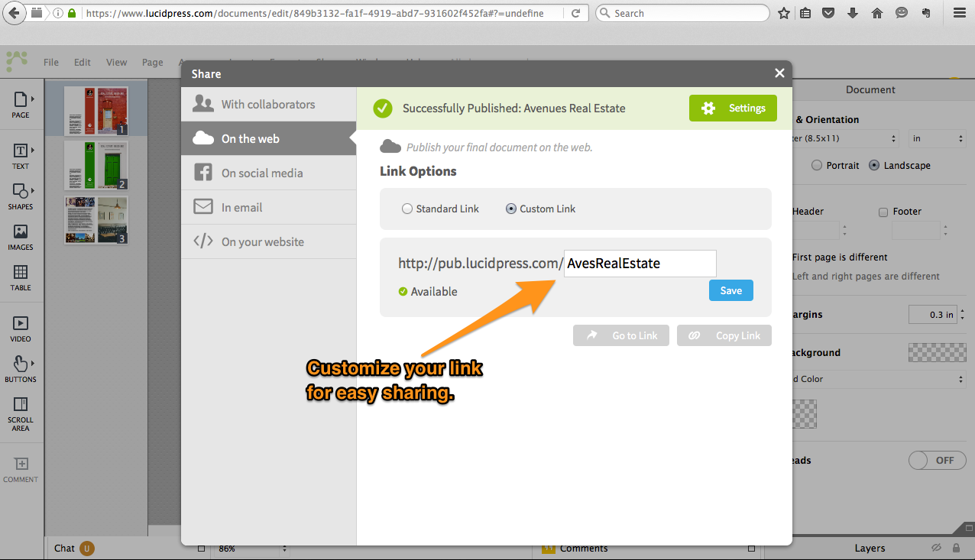The width and height of the screenshot is (975, 560).
Task: Click the Page tool icon
Action: [21, 104]
